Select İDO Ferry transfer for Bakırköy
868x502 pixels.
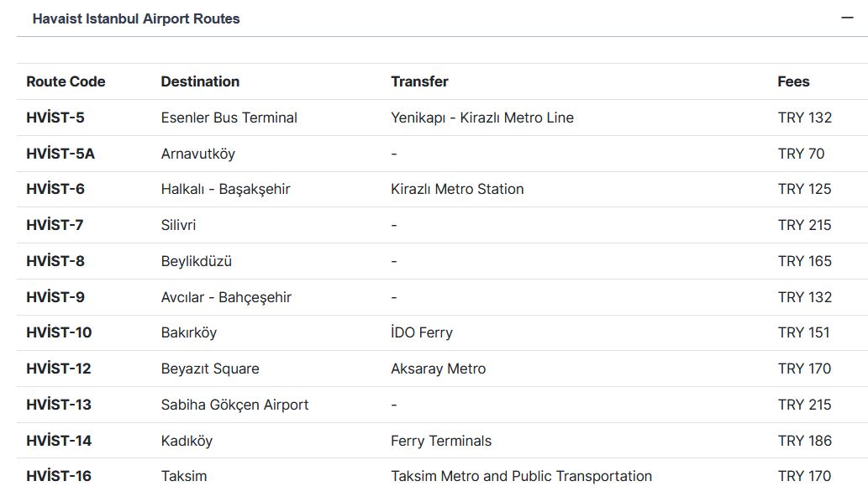click(421, 332)
